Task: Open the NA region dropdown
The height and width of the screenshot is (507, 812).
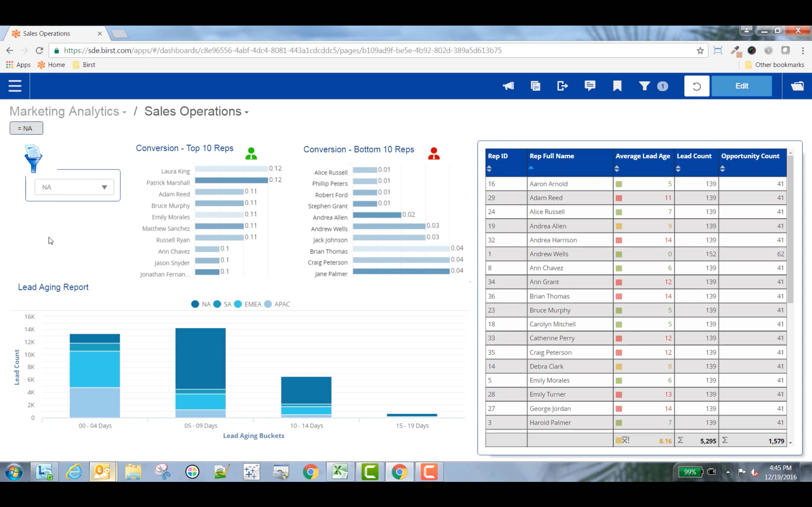Action: point(74,187)
